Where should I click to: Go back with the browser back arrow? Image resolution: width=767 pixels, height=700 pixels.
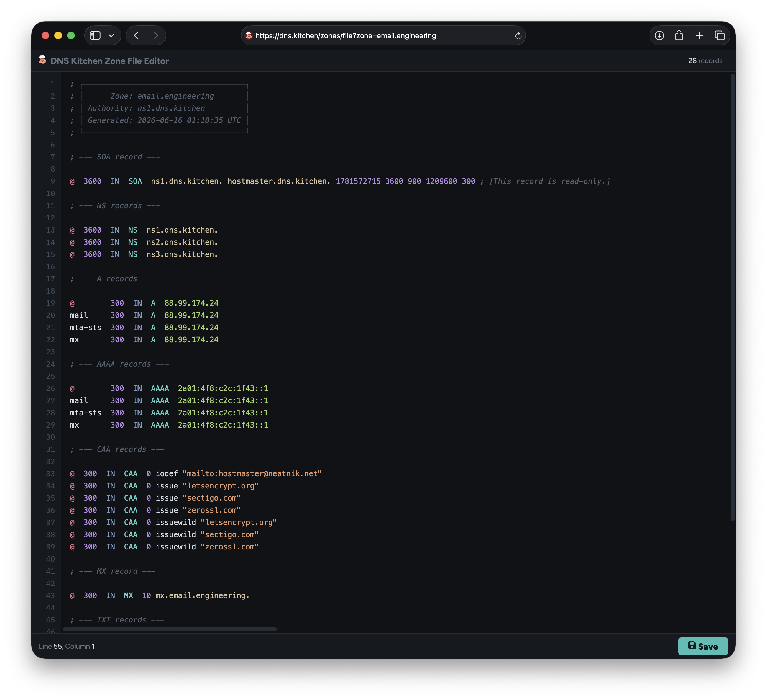click(136, 35)
